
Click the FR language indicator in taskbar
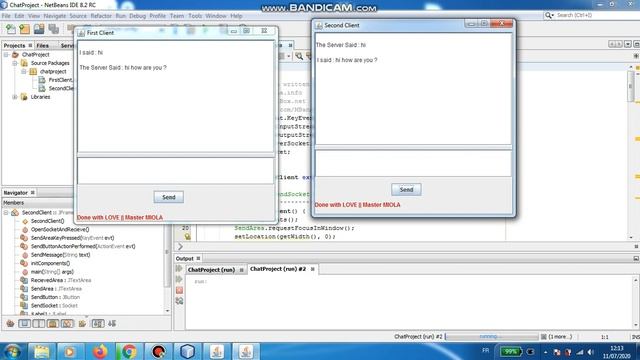[x=485, y=350]
